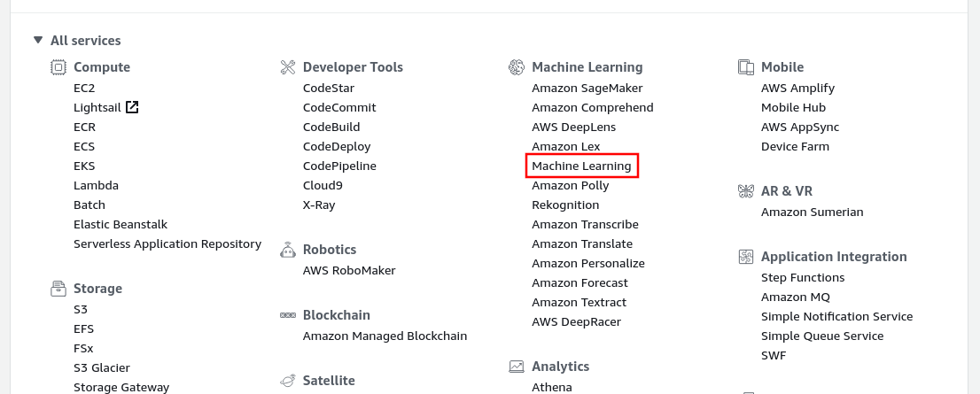980x394 pixels.
Task: Open the EC2 service
Action: (84, 89)
